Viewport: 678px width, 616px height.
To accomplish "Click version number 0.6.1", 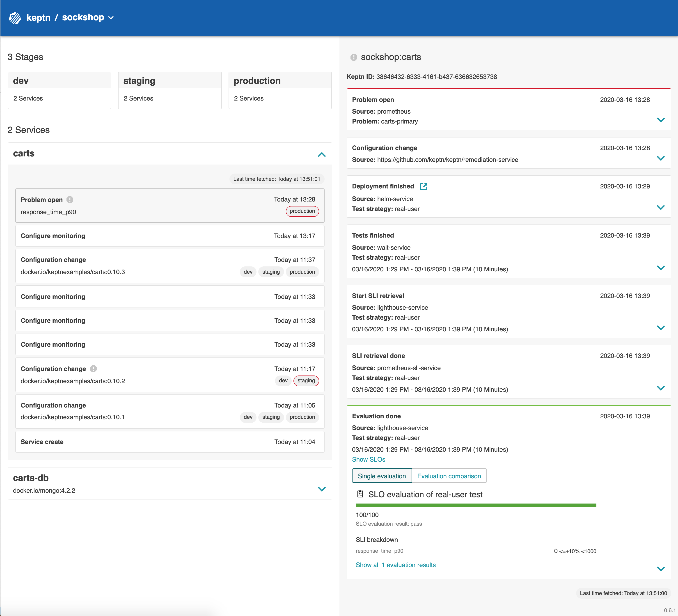I will 670,610.
